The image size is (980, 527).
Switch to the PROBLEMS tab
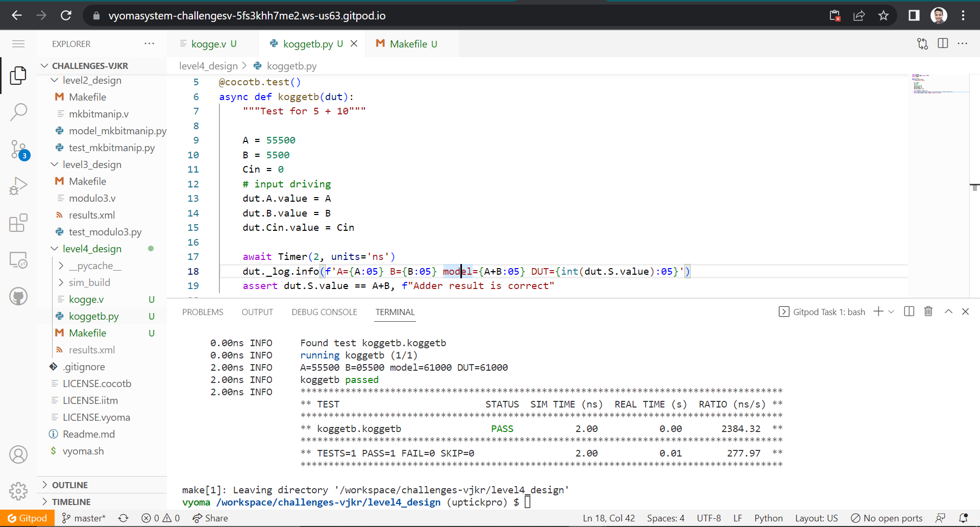pyautogui.click(x=203, y=312)
